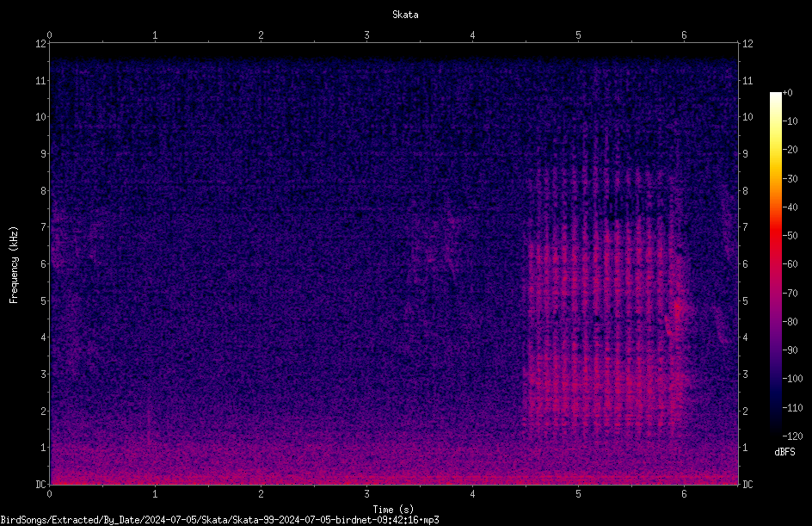Image resolution: width=812 pixels, height=526 pixels.
Task: Click the 'Frequency (kHz)' axis label
Action: tap(14, 265)
